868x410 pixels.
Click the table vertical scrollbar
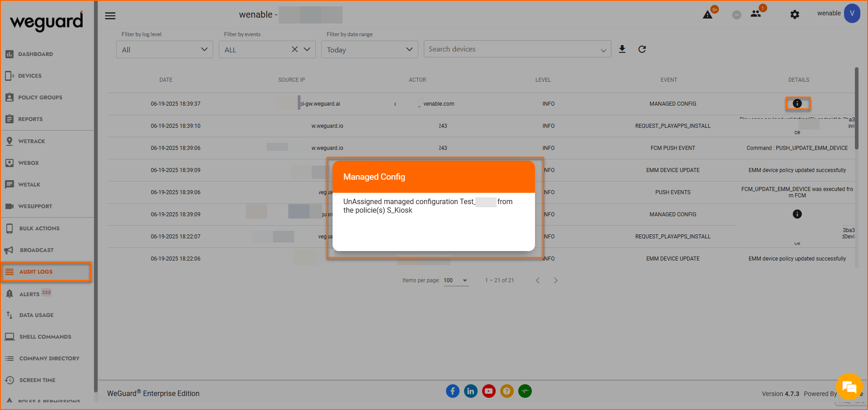(856, 108)
